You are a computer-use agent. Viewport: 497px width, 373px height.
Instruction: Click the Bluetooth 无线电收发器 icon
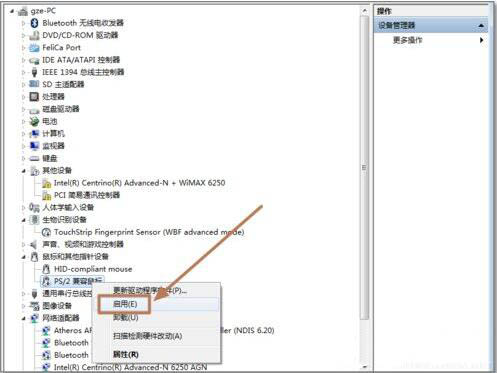click(34, 23)
